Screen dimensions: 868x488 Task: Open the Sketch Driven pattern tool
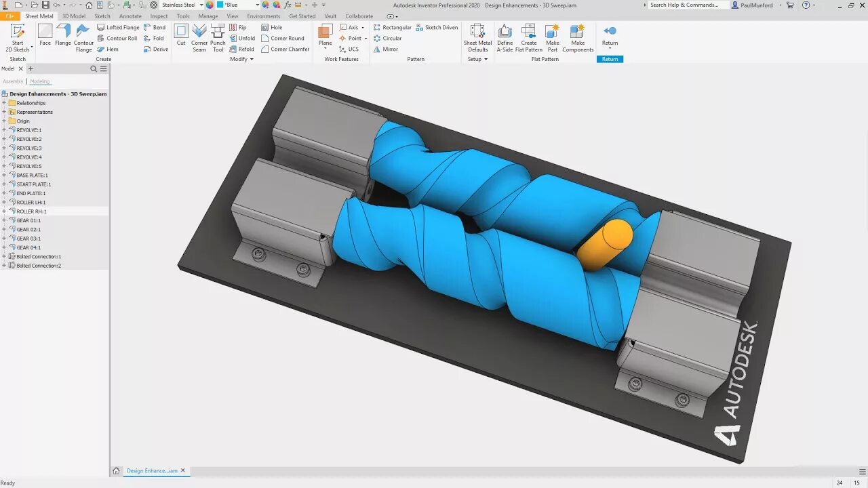437,28
